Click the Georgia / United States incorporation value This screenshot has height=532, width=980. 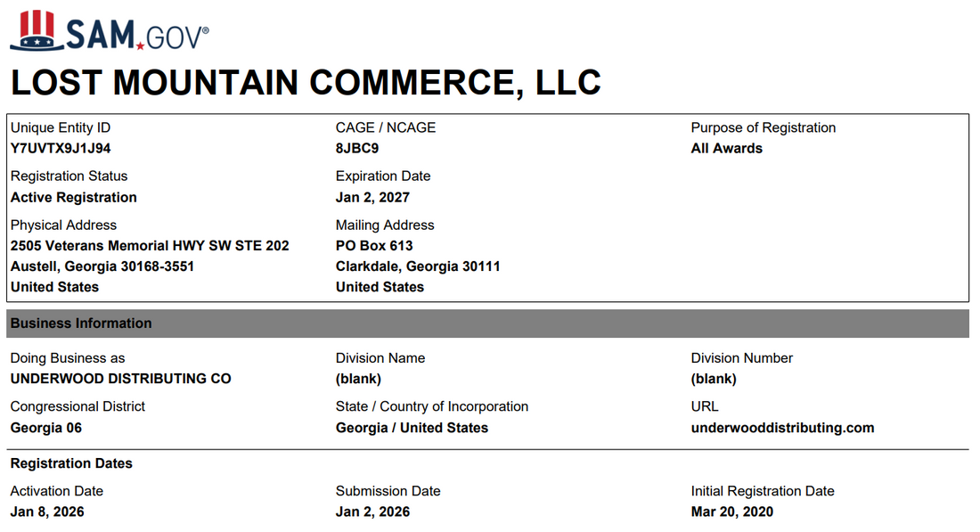412,428
